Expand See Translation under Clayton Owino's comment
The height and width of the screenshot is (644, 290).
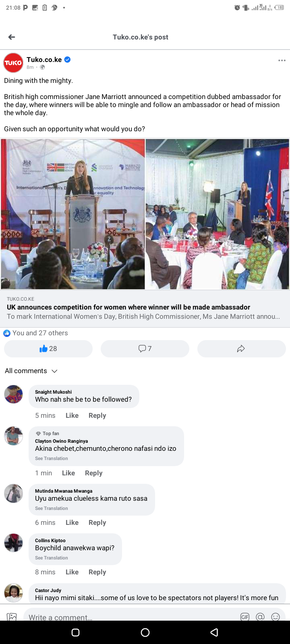tap(52, 458)
